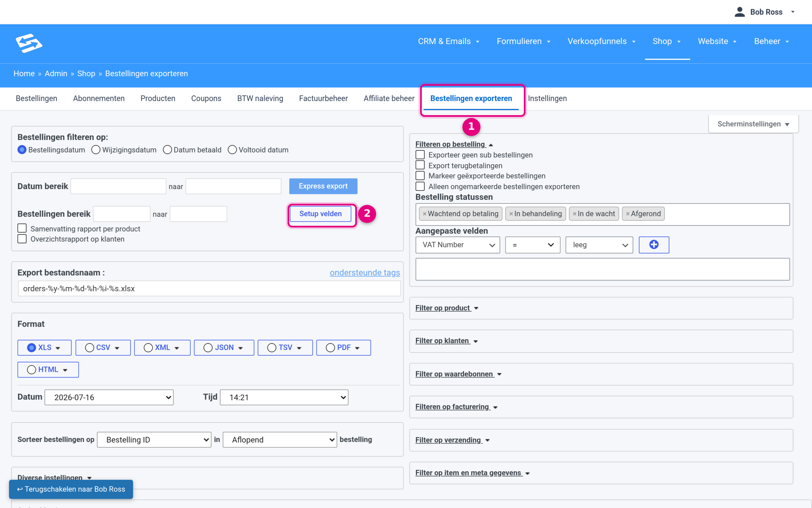Switch to the Coupons tab
This screenshot has height=508, width=812.
206,98
